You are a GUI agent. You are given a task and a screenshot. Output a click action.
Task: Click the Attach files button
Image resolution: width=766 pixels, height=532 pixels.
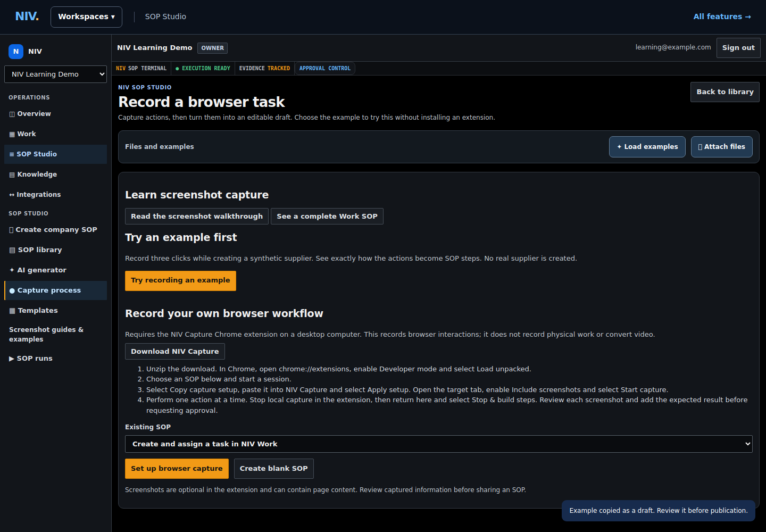pos(722,147)
